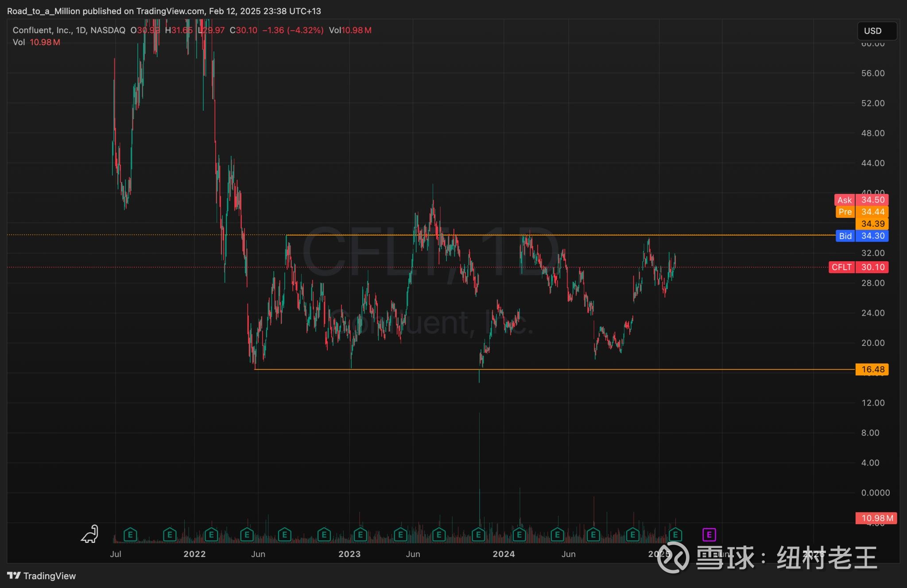This screenshot has width=907, height=588.
Task: Click the Confluent, Inc. symbol title
Action: point(43,30)
